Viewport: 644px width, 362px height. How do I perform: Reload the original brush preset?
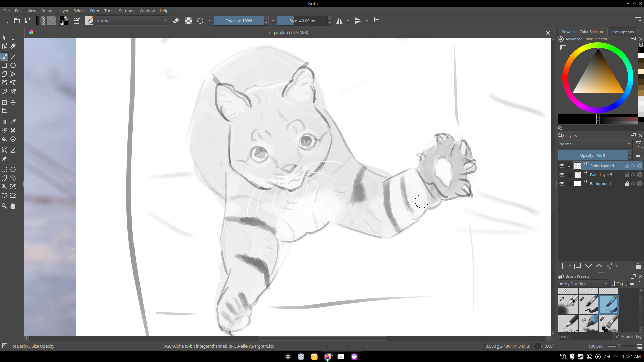point(200,21)
